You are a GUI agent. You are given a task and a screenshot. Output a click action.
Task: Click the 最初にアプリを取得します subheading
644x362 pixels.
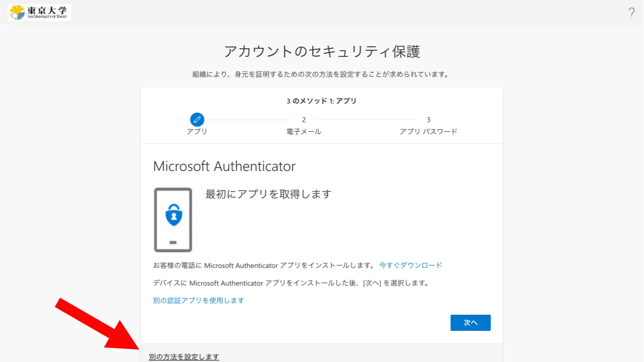click(268, 194)
